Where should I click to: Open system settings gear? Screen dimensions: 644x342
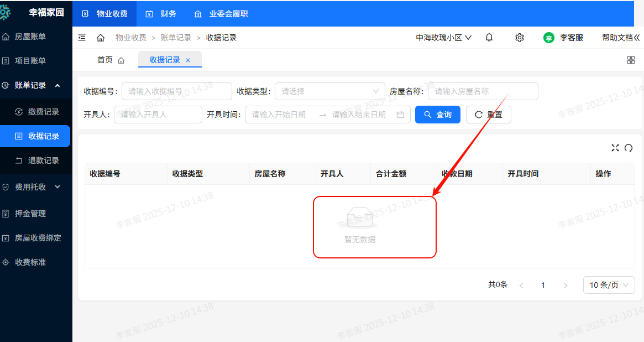pyautogui.click(x=519, y=37)
